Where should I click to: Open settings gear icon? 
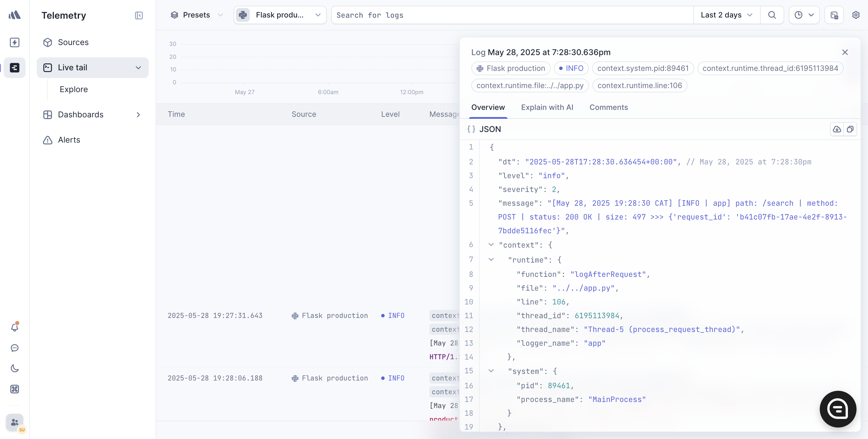856,15
